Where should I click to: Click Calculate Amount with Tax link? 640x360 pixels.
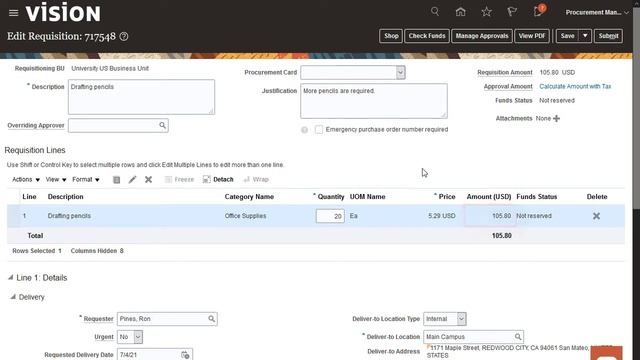pos(575,87)
